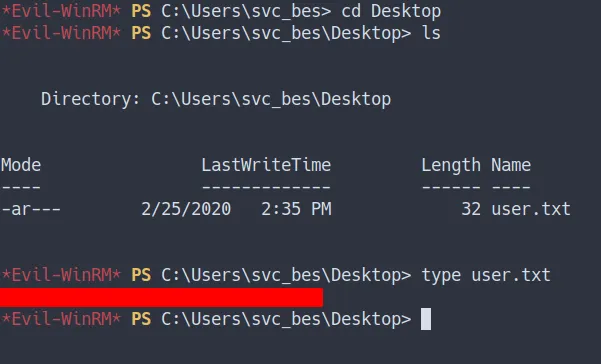The image size is (601, 364).
Task: Click the LastWriteTime column header
Action: pyautogui.click(x=266, y=165)
